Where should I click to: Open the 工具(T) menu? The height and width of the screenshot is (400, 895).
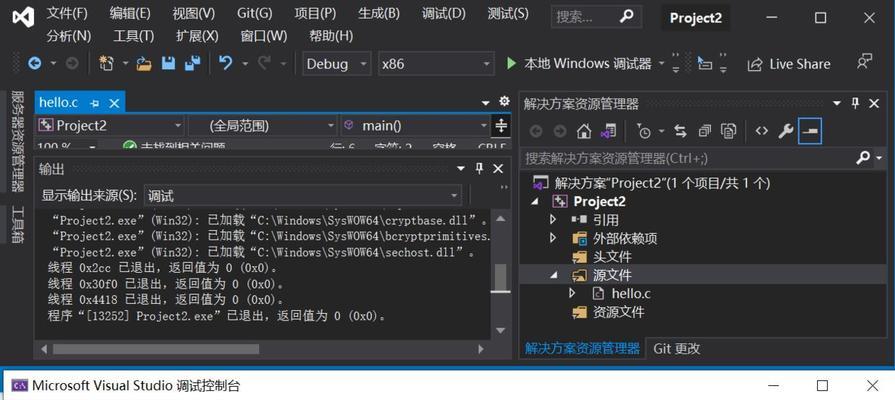[134, 36]
